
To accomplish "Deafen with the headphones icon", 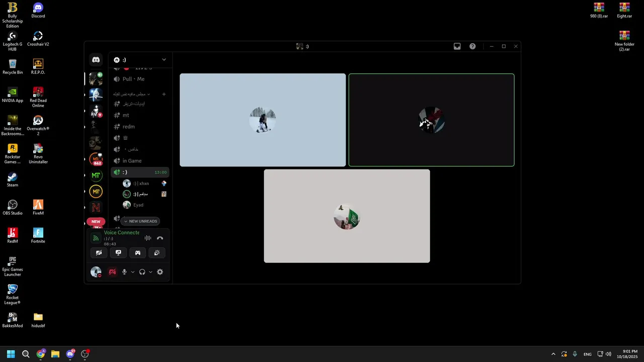I will click(142, 272).
